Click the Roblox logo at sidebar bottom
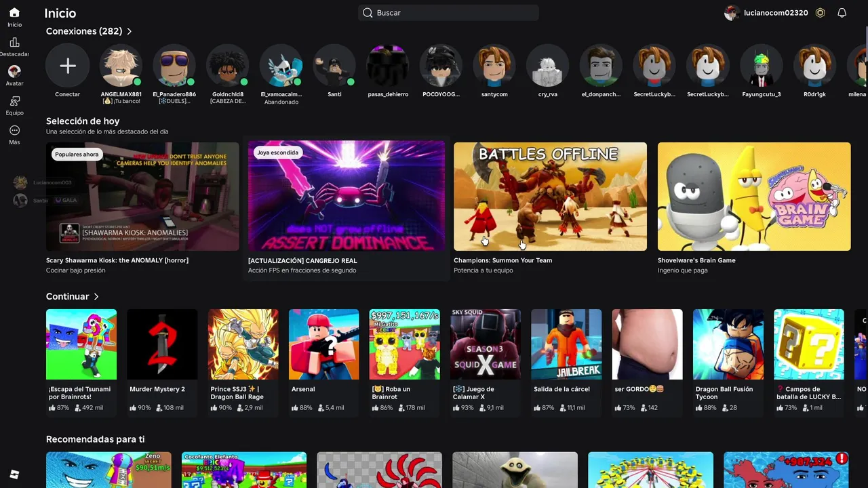The width and height of the screenshot is (868, 488). [x=14, y=474]
